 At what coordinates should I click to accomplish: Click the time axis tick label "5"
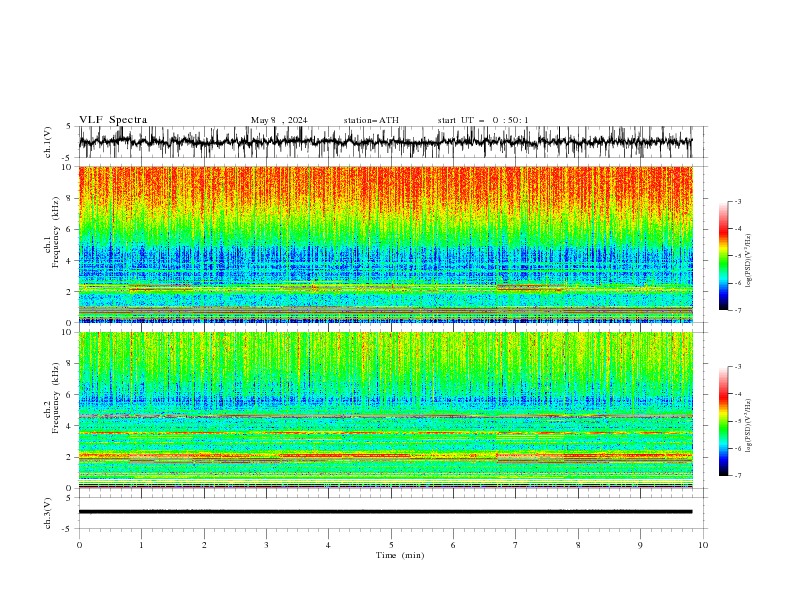point(391,545)
